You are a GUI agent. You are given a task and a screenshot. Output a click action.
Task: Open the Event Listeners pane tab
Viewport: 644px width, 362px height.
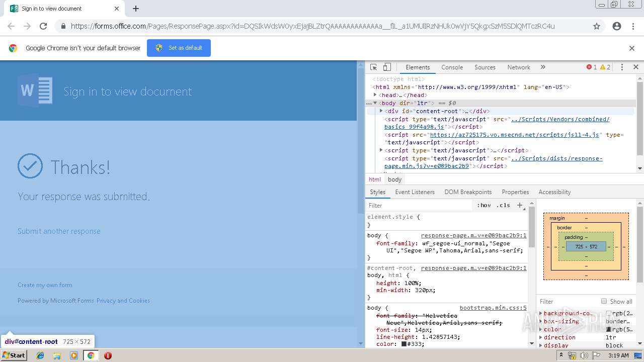pos(415,192)
